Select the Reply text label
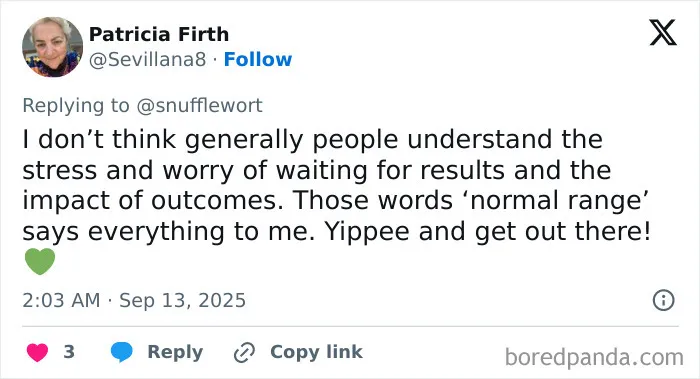This screenshot has width=700, height=379. (175, 352)
